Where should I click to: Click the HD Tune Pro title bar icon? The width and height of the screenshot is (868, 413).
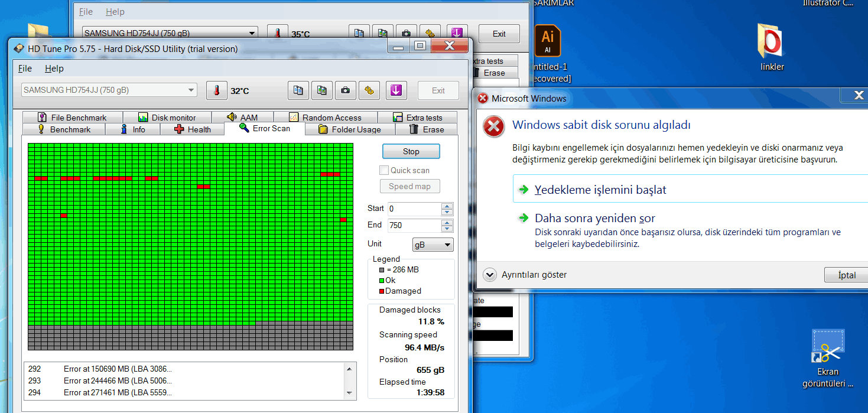pyautogui.click(x=19, y=49)
